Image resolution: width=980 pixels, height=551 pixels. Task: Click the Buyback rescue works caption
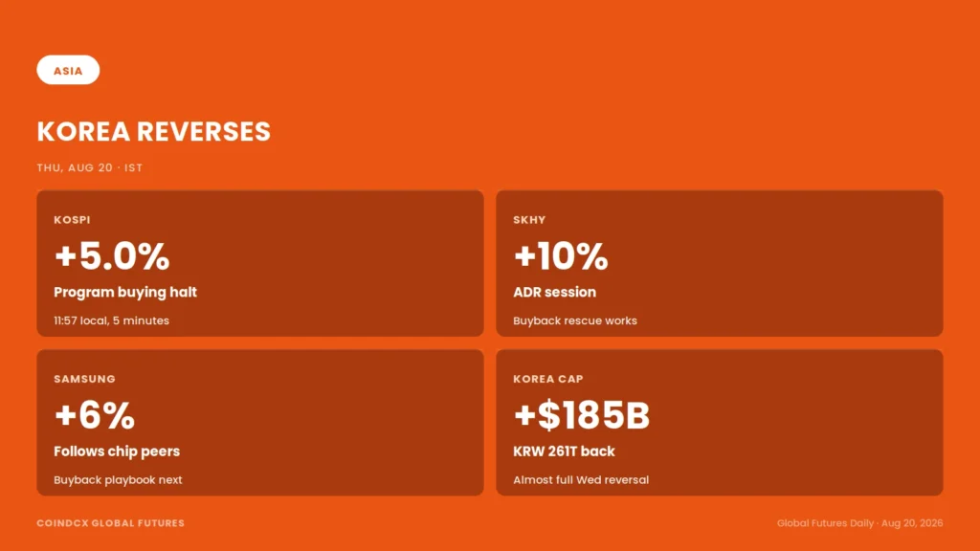click(575, 320)
